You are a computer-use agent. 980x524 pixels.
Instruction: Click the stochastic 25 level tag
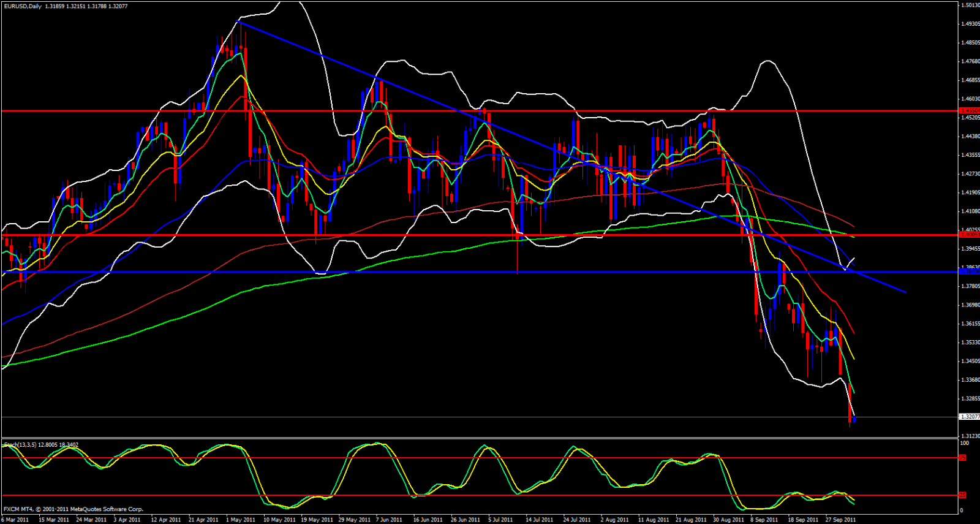(x=962, y=495)
